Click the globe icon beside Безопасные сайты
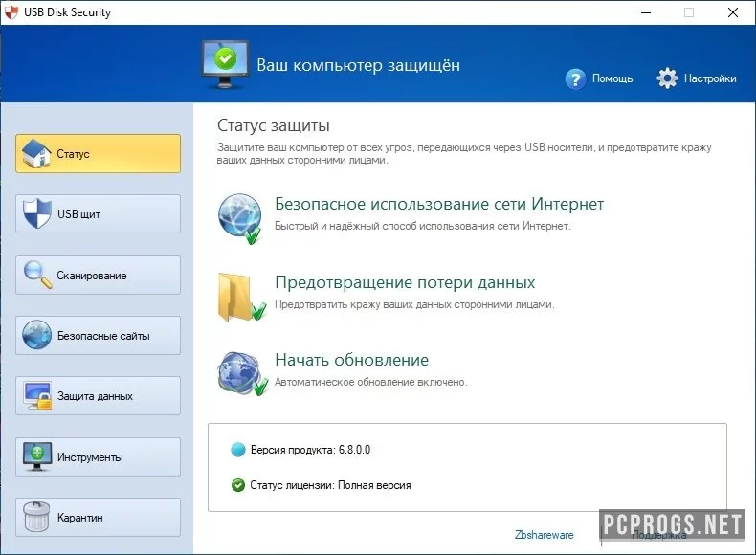Viewport: 756px width, 555px height. [x=36, y=335]
